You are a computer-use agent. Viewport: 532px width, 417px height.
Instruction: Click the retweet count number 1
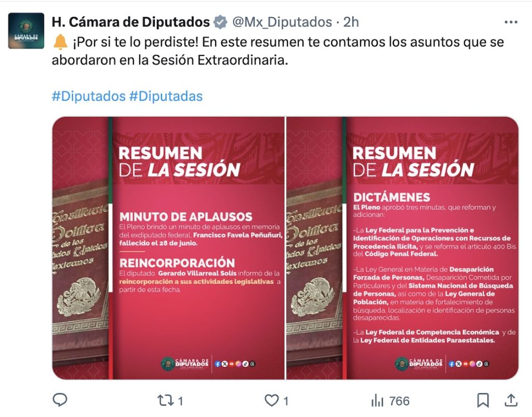point(180,401)
